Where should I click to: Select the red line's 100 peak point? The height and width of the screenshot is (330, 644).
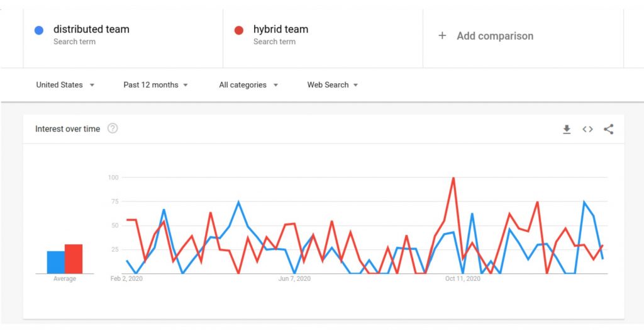pyautogui.click(x=453, y=178)
